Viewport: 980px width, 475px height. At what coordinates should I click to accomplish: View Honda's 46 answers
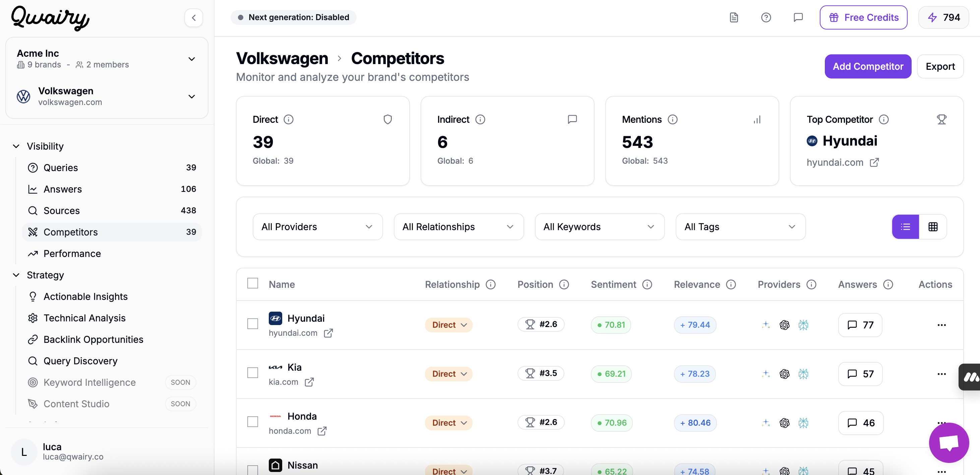pyautogui.click(x=861, y=423)
